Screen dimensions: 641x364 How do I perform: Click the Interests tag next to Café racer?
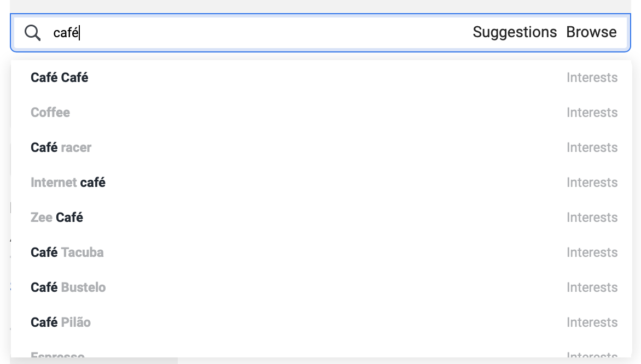592,148
